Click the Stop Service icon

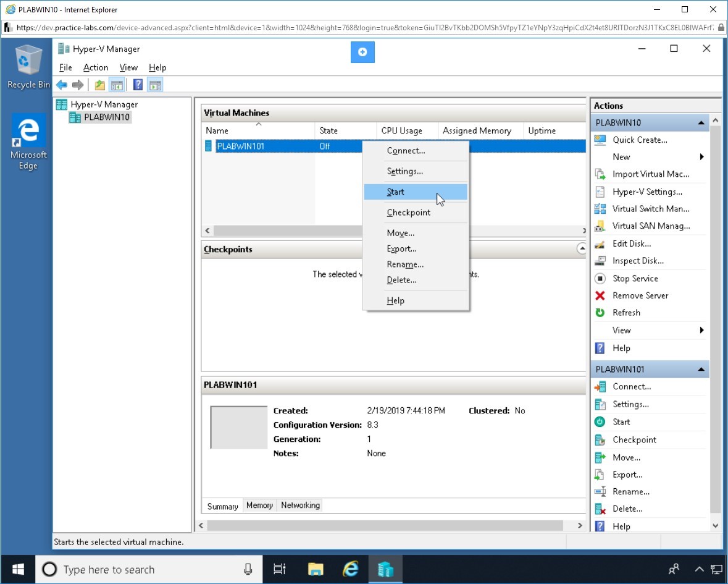click(x=600, y=278)
